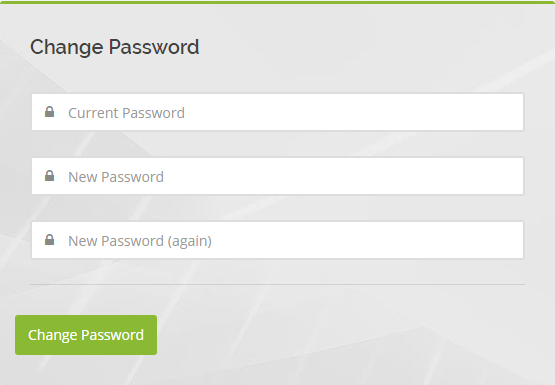Click the horizontal divider above the button
555x385 pixels.
[278, 284]
